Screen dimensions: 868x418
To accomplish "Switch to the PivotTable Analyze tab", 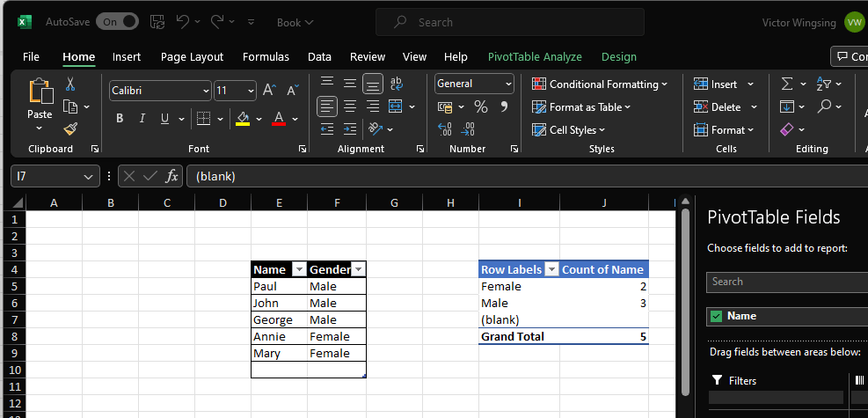I will coord(535,56).
